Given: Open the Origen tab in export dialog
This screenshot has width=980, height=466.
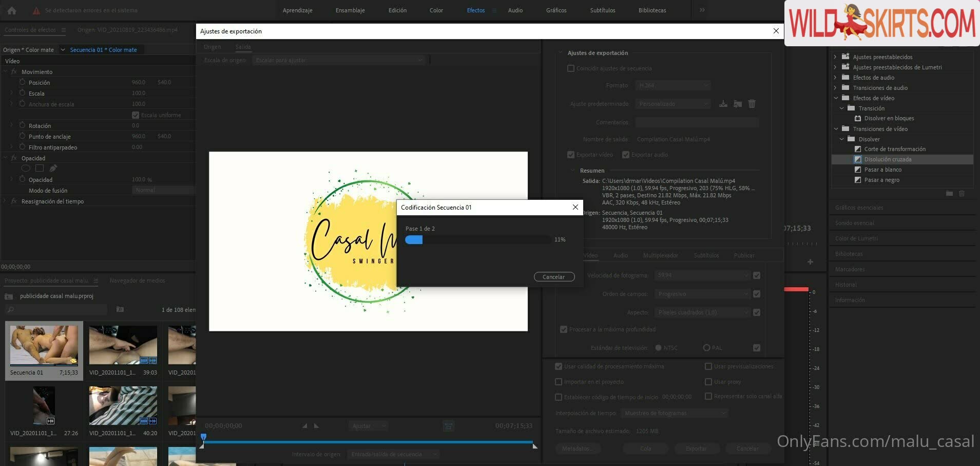Looking at the screenshot, I should [212, 47].
